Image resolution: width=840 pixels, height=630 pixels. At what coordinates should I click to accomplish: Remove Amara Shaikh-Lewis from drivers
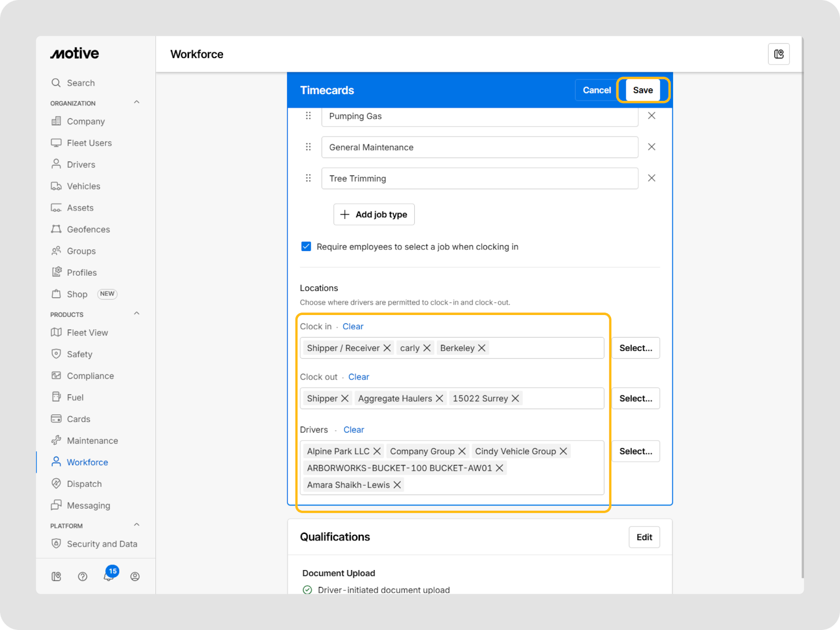(x=397, y=485)
